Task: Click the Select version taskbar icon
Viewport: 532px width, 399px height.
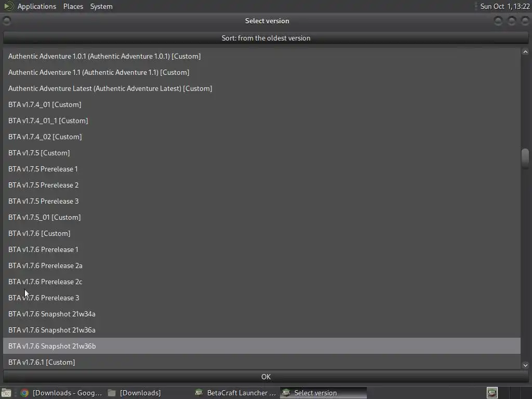Action: click(286, 393)
